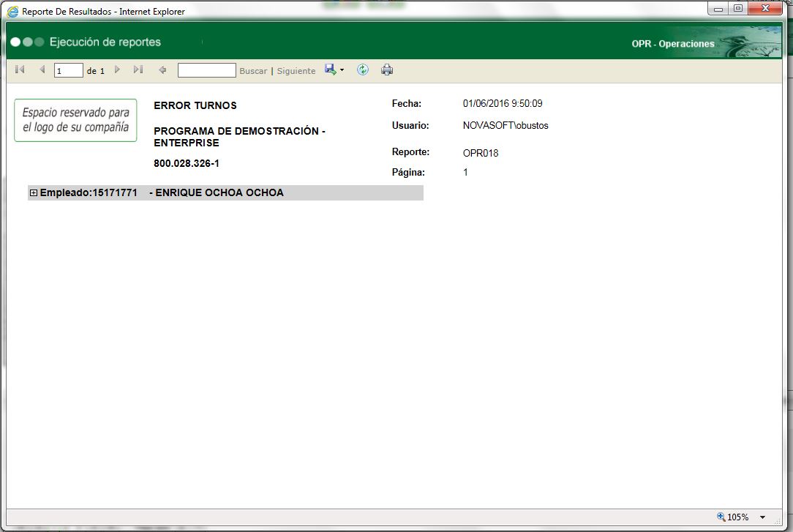This screenshot has width=793, height=532.
Task: Jump to the last report page
Action: 138,70
